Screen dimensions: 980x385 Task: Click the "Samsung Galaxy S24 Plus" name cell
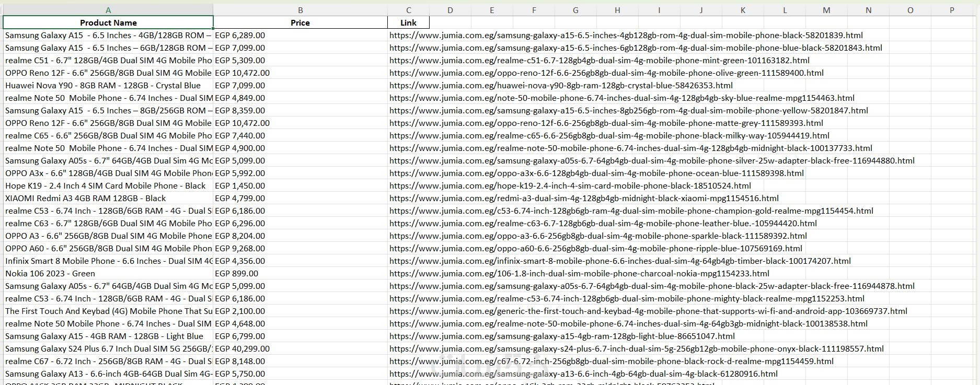pyautogui.click(x=108, y=348)
